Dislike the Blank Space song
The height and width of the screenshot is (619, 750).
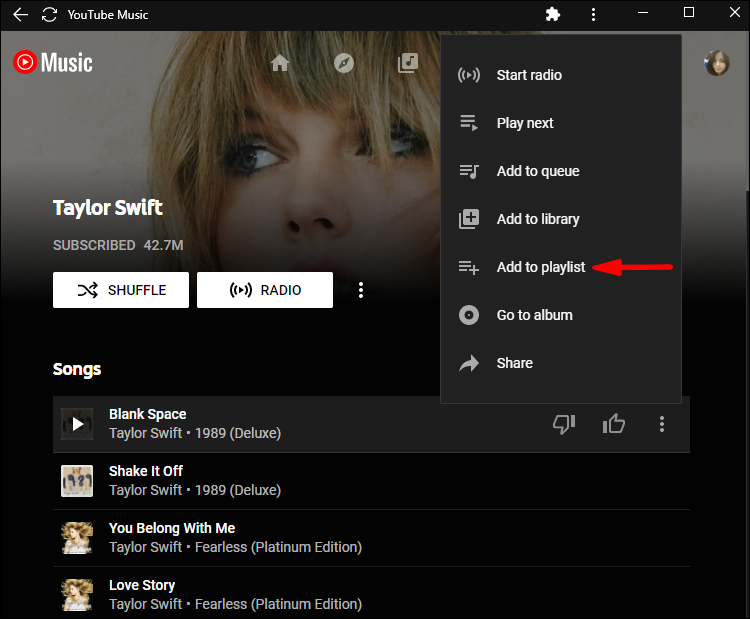click(x=564, y=424)
